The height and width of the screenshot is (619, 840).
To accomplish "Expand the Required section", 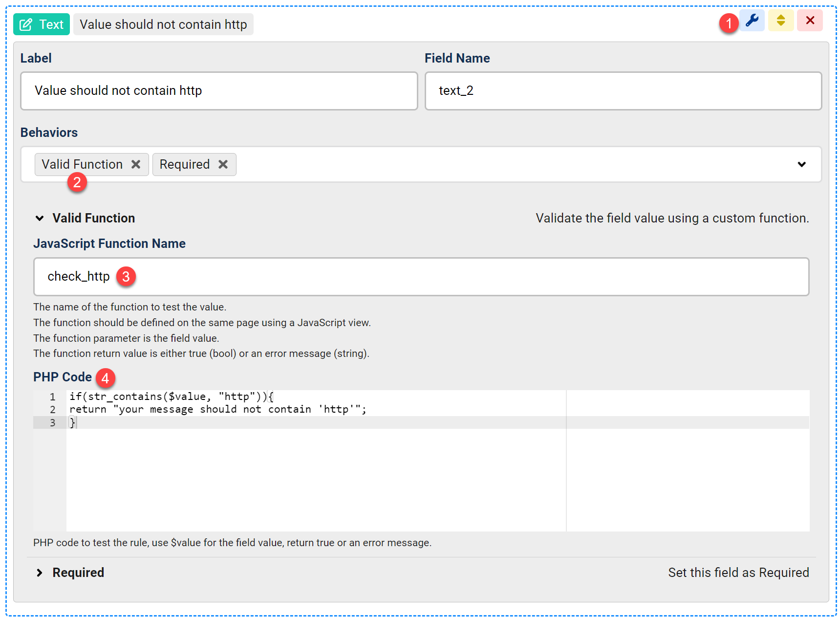I will click(x=40, y=573).
